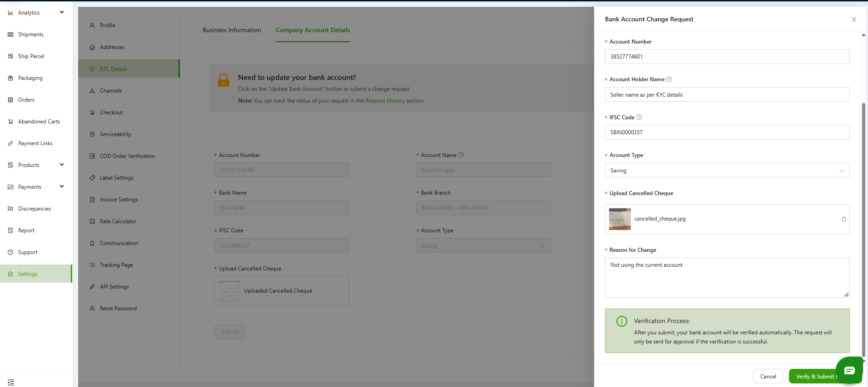Viewport: 868px width, 387px height.
Task: Click the Cancel button
Action: pyautogui.click(x=768, y=377)
